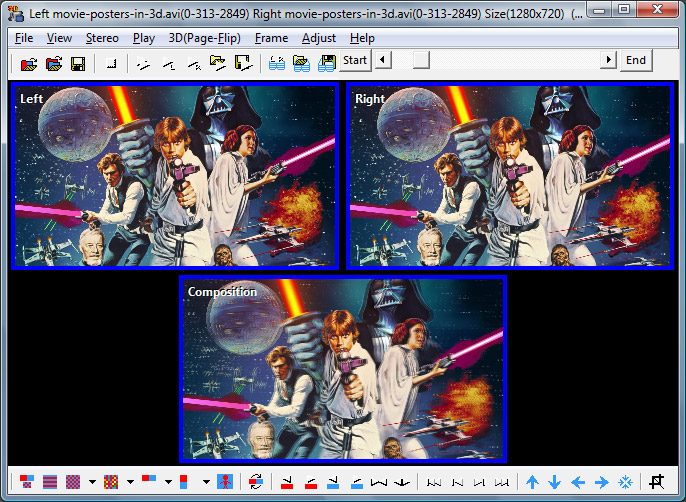Click the Composition preview image

(x=343, y=369)
